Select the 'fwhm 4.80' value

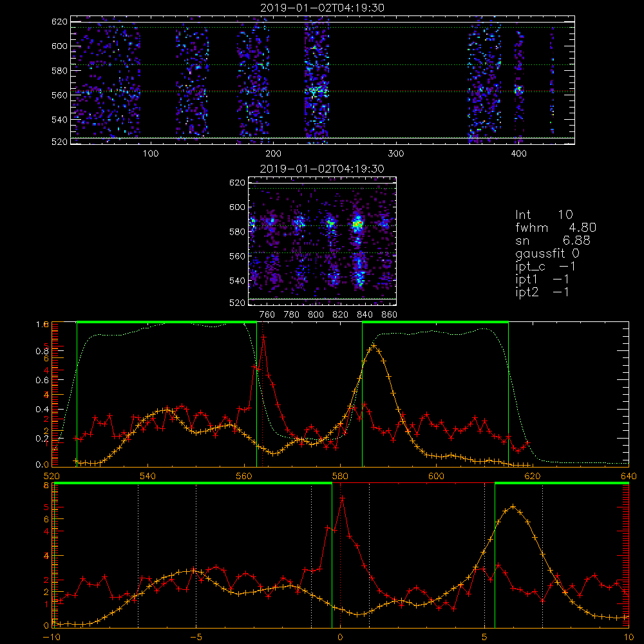click(x=556, y=227)
